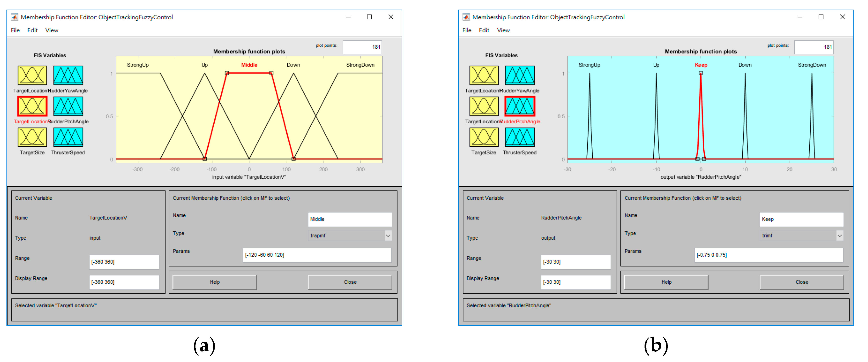Click plot points field in left window
Image resolution: width=868 pixels, height=362 pixels.
[362, 47]
